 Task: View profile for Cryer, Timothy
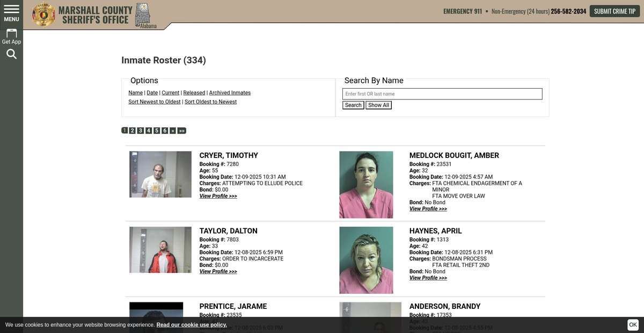click(218, 197)
